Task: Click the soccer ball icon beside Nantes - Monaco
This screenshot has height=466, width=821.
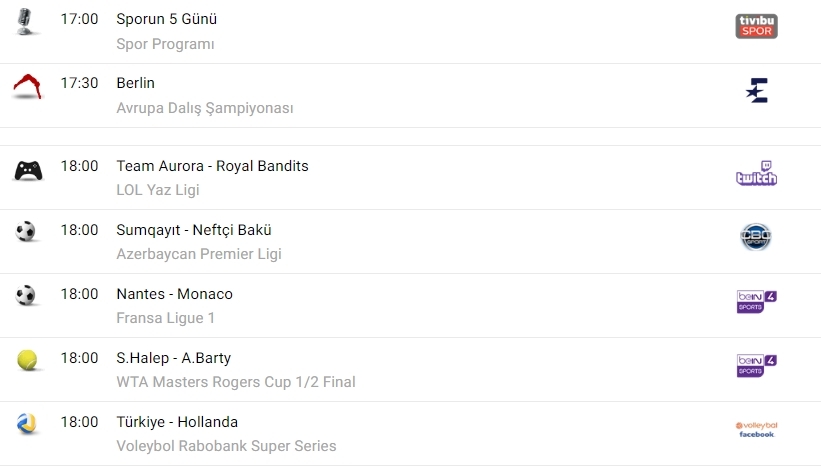Action: click(x=26, y=296)
